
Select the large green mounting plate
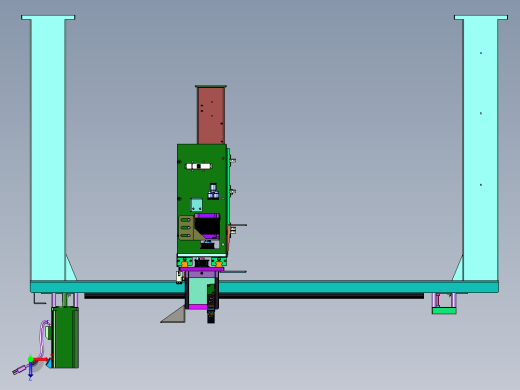202,199
